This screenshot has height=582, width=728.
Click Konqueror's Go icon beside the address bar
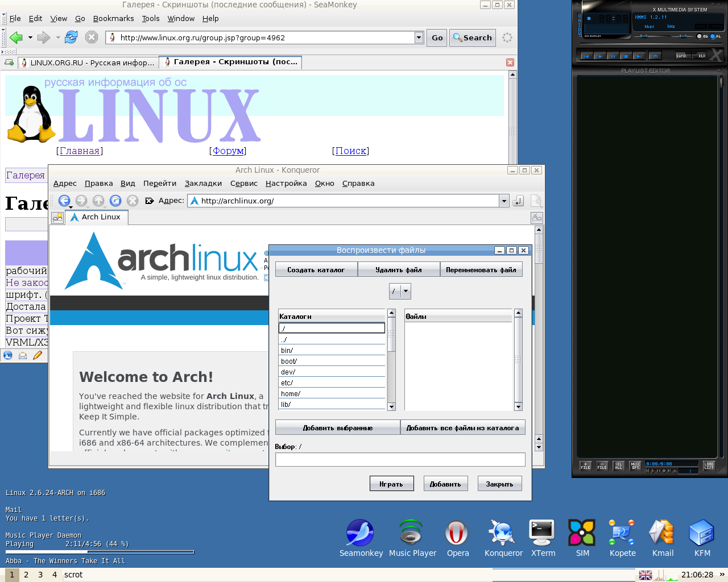(518, 201)
